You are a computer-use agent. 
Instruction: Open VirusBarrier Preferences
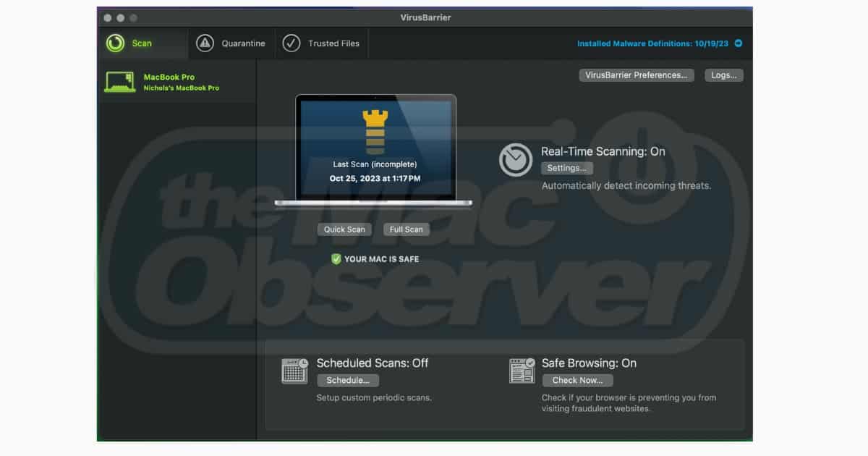[637, 75]
